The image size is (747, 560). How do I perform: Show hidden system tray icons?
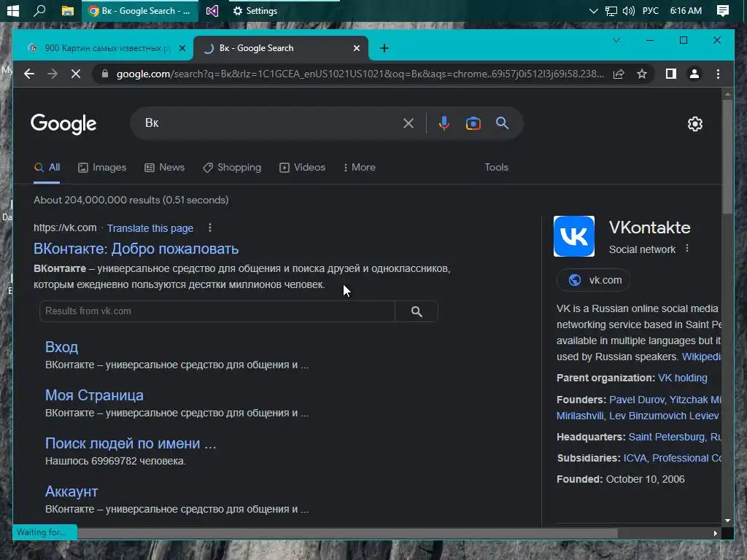click(594, 10)
